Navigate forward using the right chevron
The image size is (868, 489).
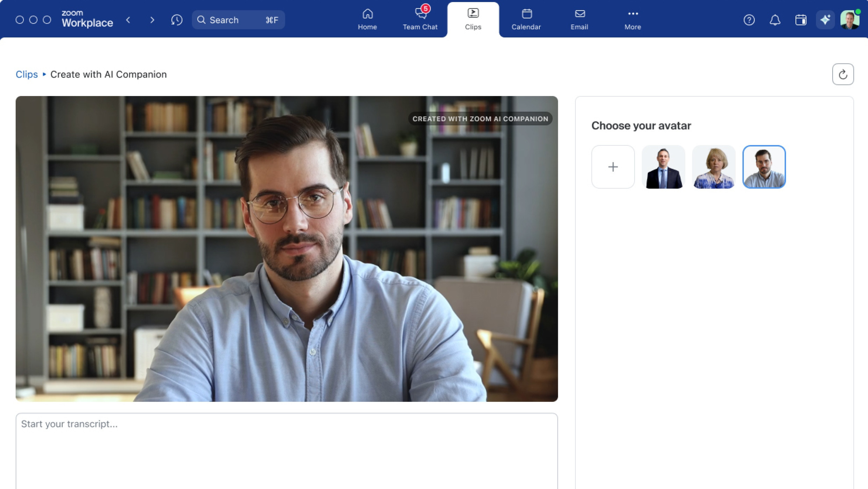point(152,20)
